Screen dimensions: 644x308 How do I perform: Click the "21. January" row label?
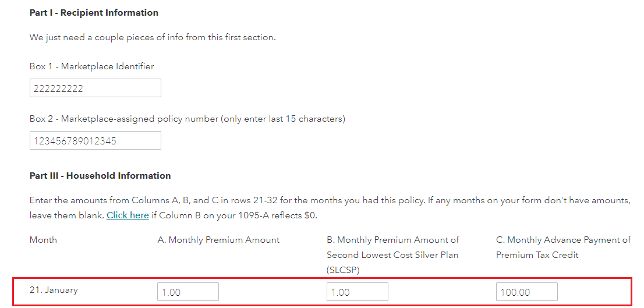pyautogui.click(x=54, y=290)
